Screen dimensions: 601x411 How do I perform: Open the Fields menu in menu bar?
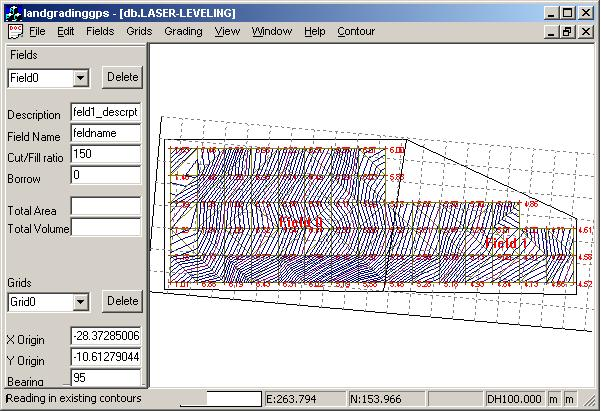coord(100,31)
